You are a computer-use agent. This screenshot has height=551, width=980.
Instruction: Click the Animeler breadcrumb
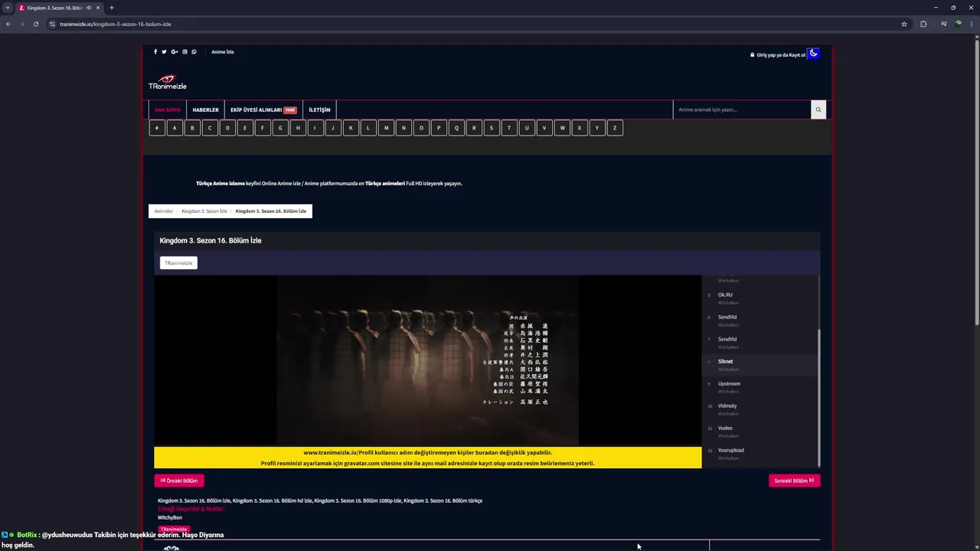tap(164, 211)
